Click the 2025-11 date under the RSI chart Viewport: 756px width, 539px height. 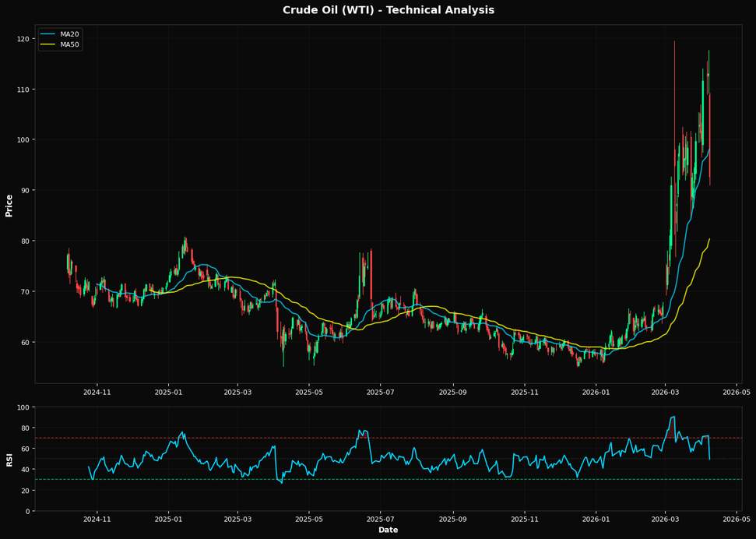pyautogui.click(x=525, y=520)
